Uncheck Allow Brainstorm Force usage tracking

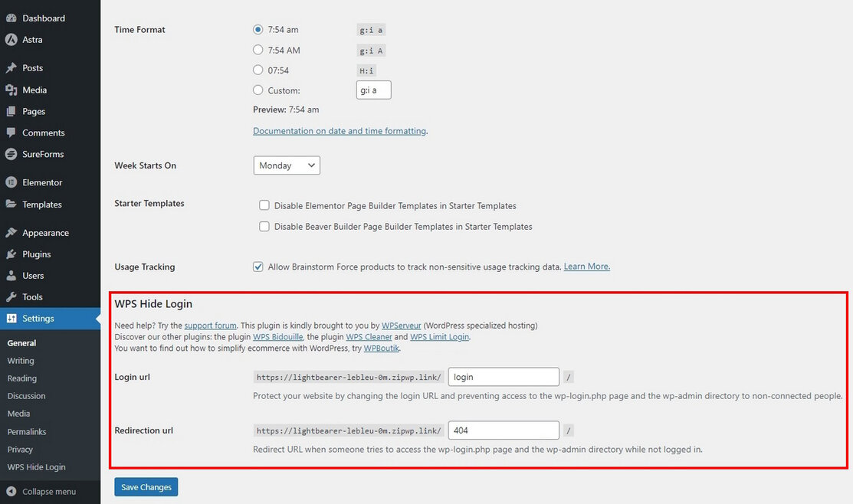click(x=258, y=267)
